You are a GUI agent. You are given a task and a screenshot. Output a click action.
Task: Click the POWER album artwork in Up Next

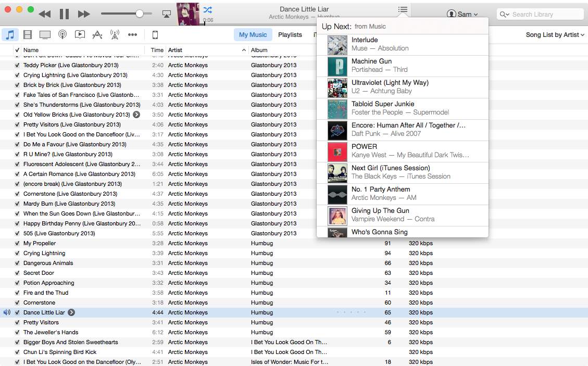tap(337, 152)
